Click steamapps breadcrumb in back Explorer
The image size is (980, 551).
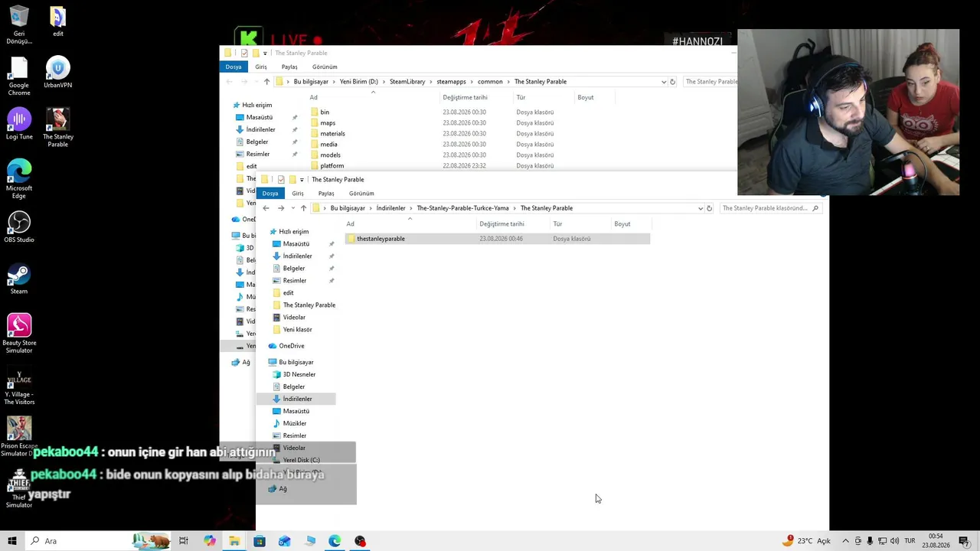coord(451,82)
